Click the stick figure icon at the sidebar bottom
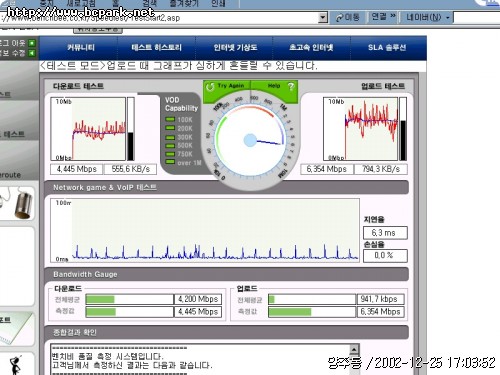Screen dimensions: 500x375 (x=15, y=365)
